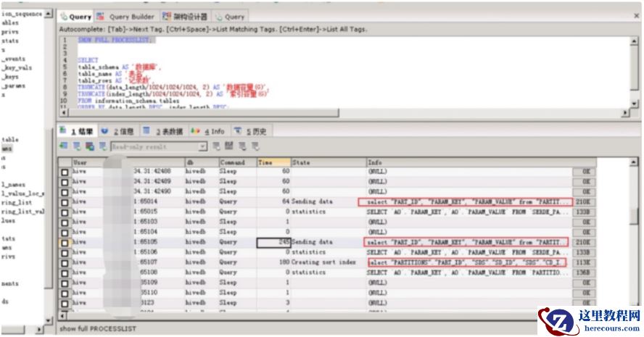The width and height of the screenshot is (644, 337).
Task: Switch to the first Query tab
Action: click(x=75, y=17)
